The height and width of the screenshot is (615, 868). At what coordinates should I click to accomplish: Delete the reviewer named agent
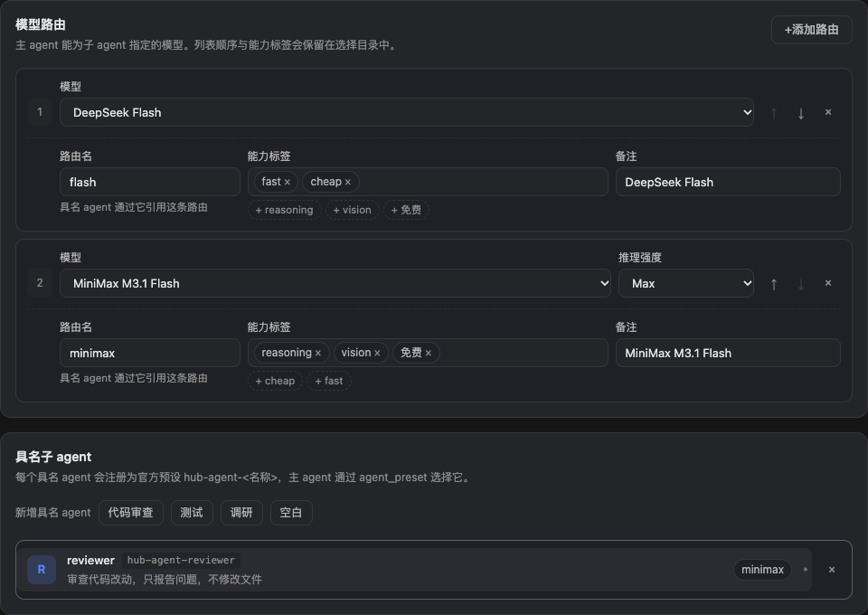(x=832, y=570)
